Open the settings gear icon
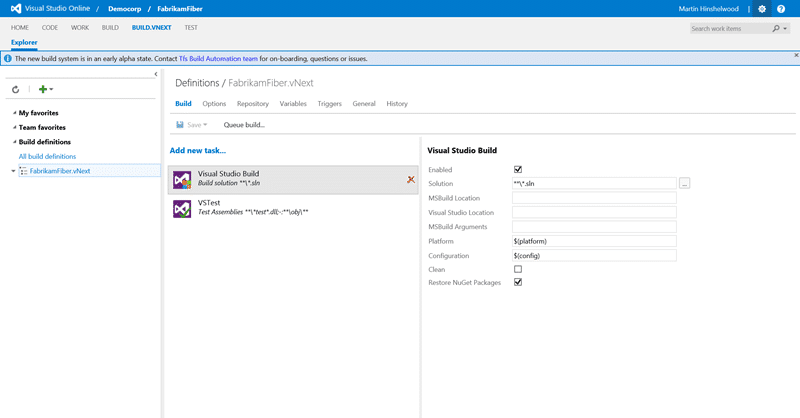This screenshot has width=800, height=418. 762,9
